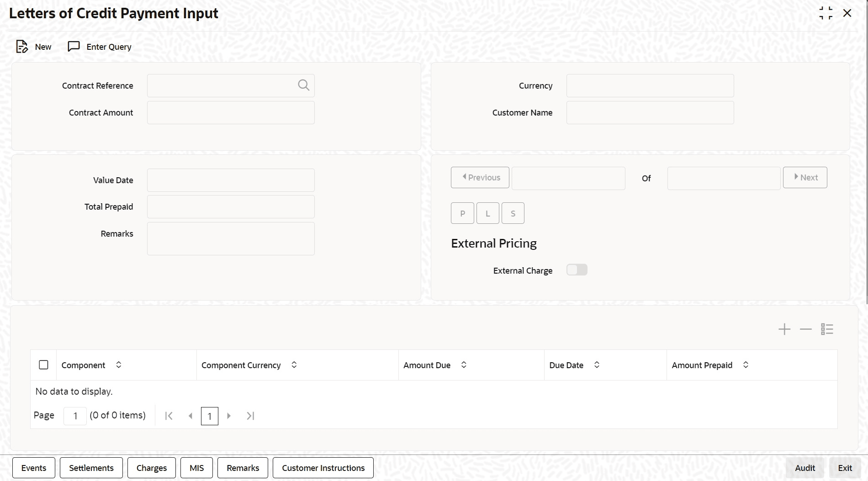The height and width of the screenshot is (481, 868).
Task: Toggle the External Charge switch
Action: tap(577, 270)
